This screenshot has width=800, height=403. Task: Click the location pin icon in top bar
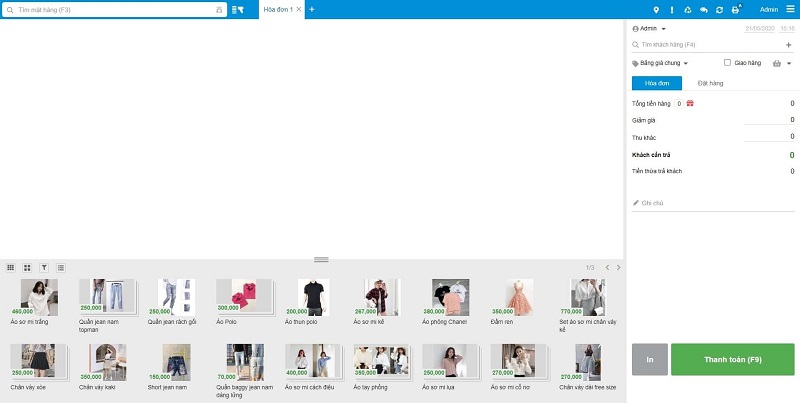(x=656, y=9)
